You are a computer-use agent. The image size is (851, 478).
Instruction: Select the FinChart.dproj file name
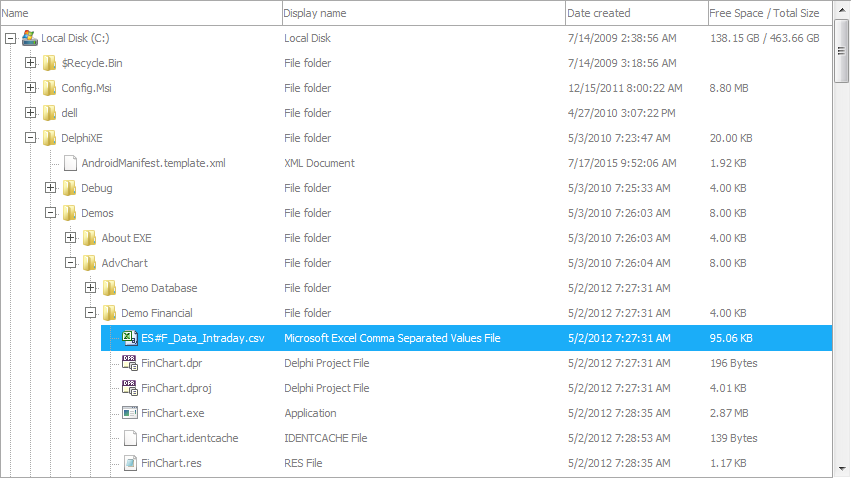[x=176, y=388]
